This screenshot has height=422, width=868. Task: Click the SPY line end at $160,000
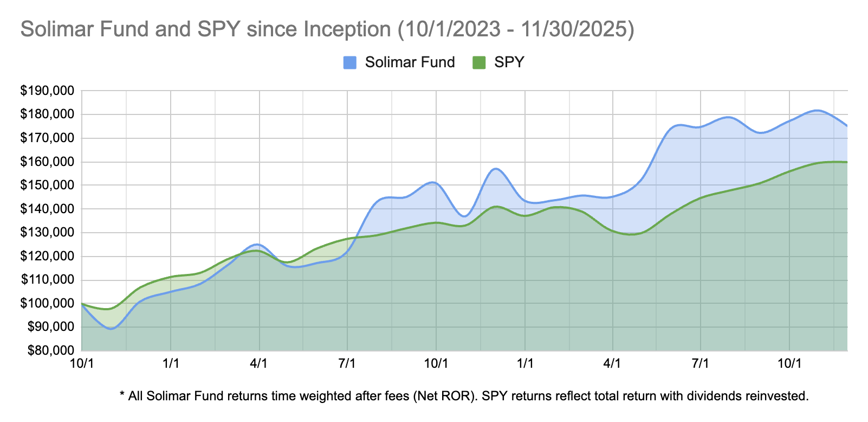click(x=846, y=162)
